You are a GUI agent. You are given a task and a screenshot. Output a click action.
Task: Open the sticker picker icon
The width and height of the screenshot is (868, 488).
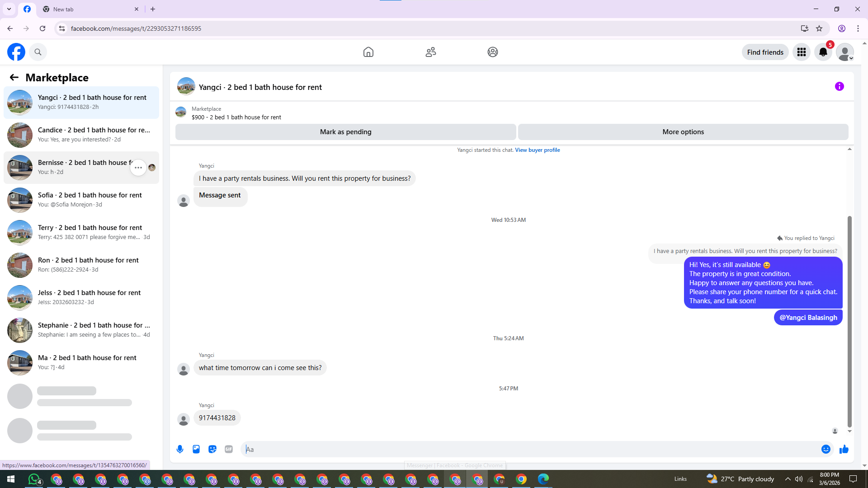click(212, 449)
